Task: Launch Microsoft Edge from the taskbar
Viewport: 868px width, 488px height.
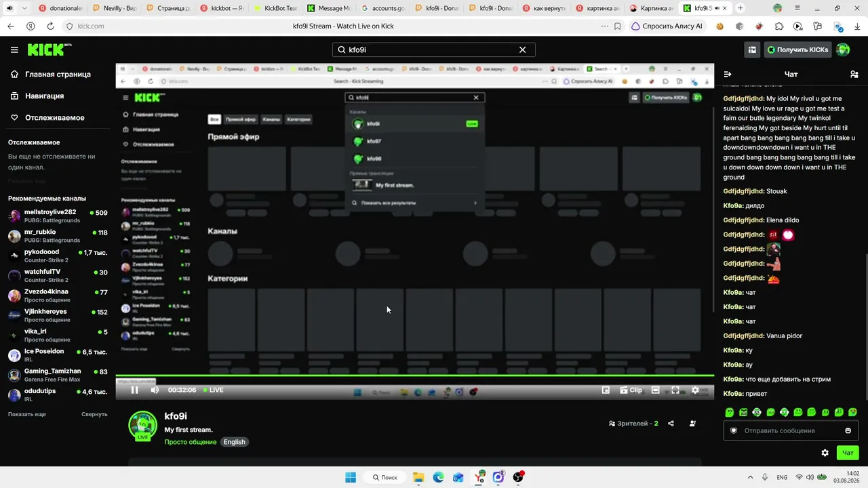Action: click(439, 477)
